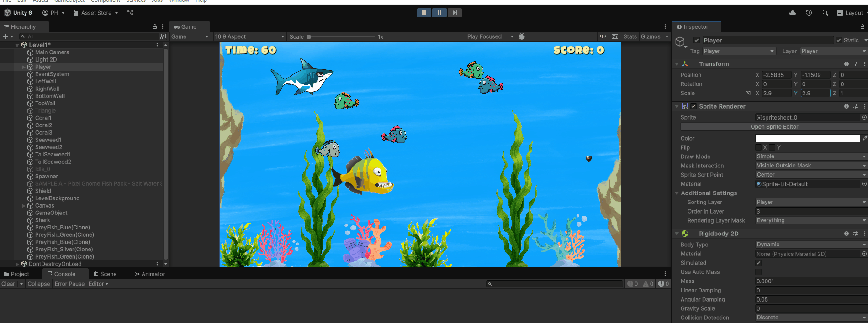
Task: Toggle Error Pause button
Action: click(69, 284)
